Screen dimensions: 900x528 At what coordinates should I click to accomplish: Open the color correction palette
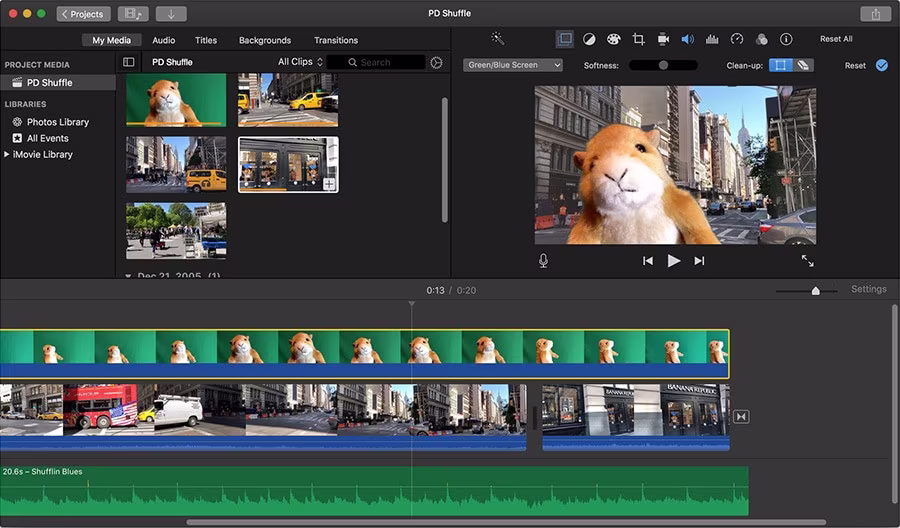(613, 39)
